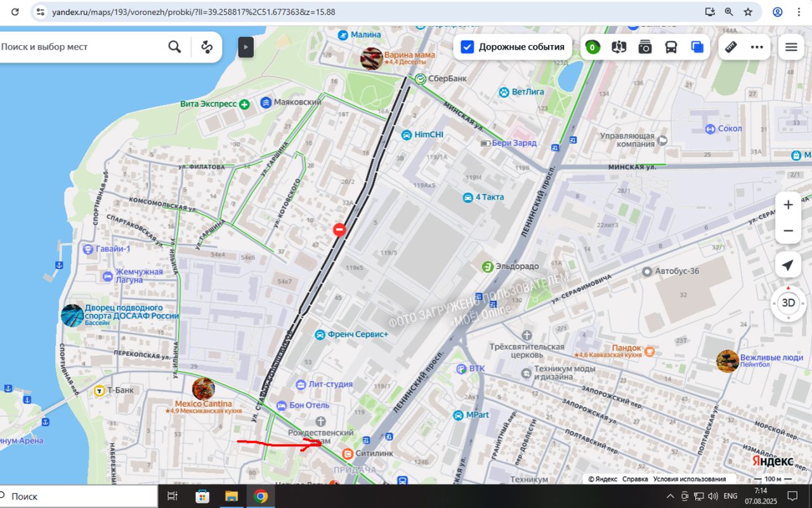Open Windows Task View on the taskbar

pyautogui.click(x=172, y=496)
